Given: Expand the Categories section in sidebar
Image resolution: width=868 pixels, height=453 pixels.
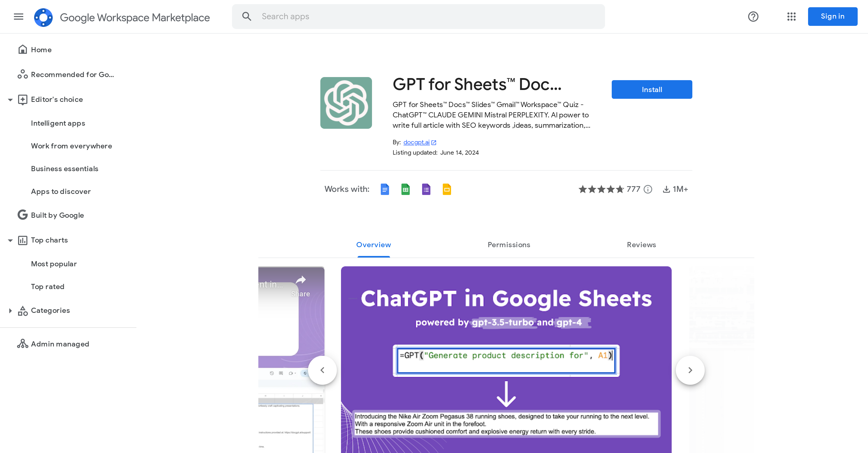Looking at the screenshot, I should click(x=10, y=311).
